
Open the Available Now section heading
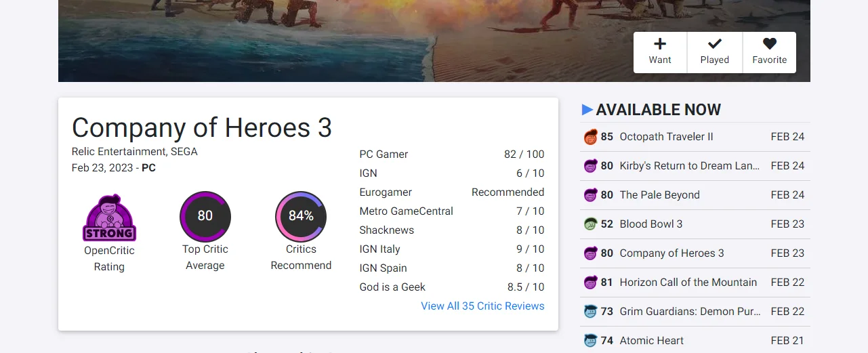point(658,110)
